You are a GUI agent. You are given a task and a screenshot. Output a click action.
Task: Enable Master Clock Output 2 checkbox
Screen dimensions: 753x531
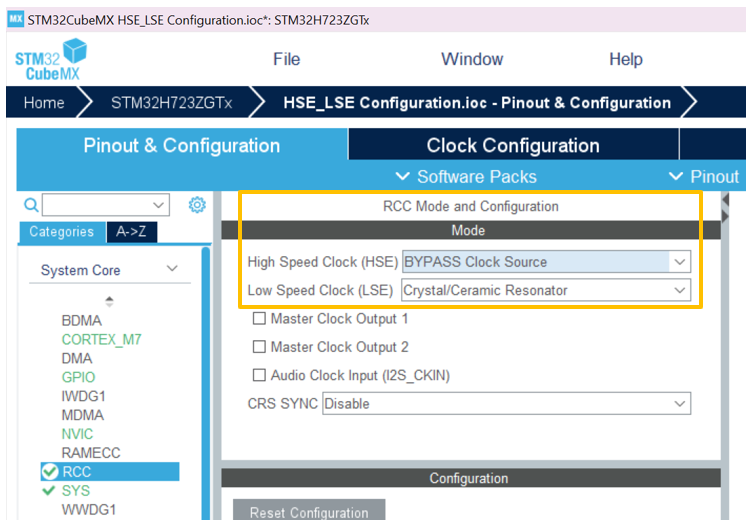click(259, 347)
